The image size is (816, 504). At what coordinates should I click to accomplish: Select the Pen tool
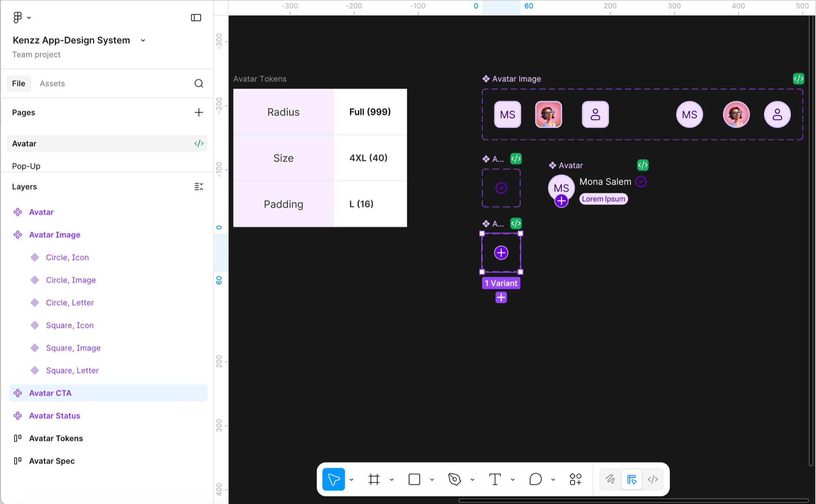pos(454,480)
